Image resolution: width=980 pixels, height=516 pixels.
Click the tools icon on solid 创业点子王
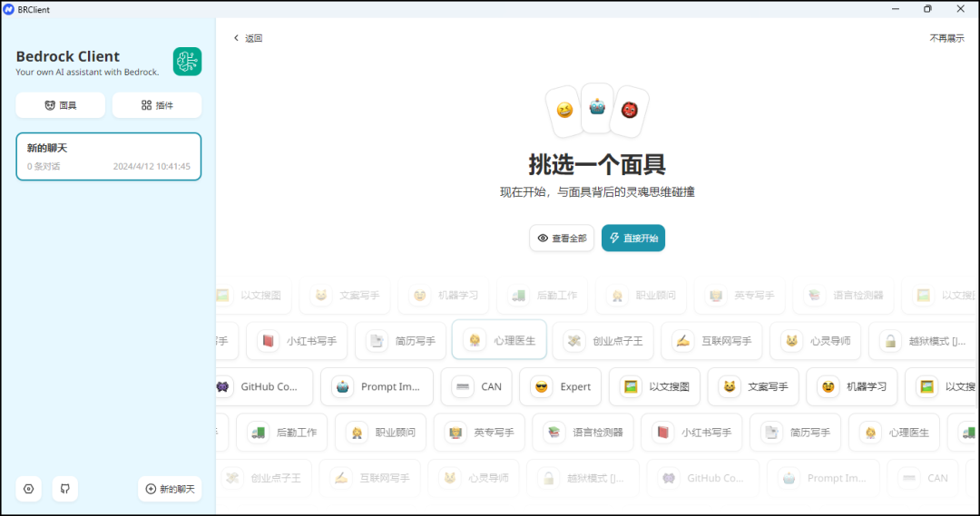[573, 340]
